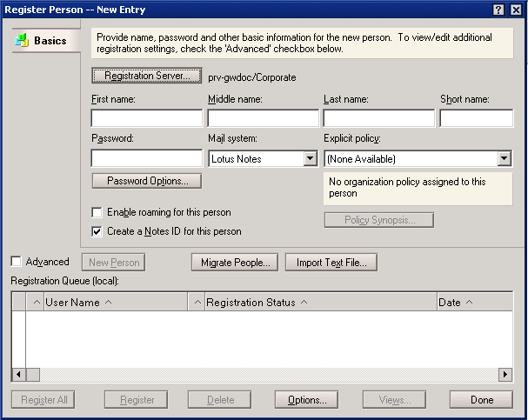Click the Registration Queue (local) label

tap(64, 281)
